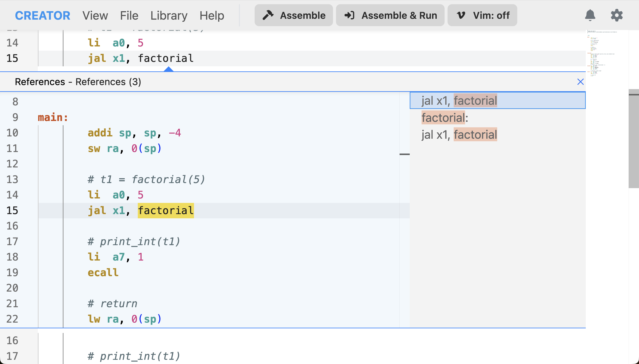Select first 'jal x1, factorial' reference

(x=459, y=101)
